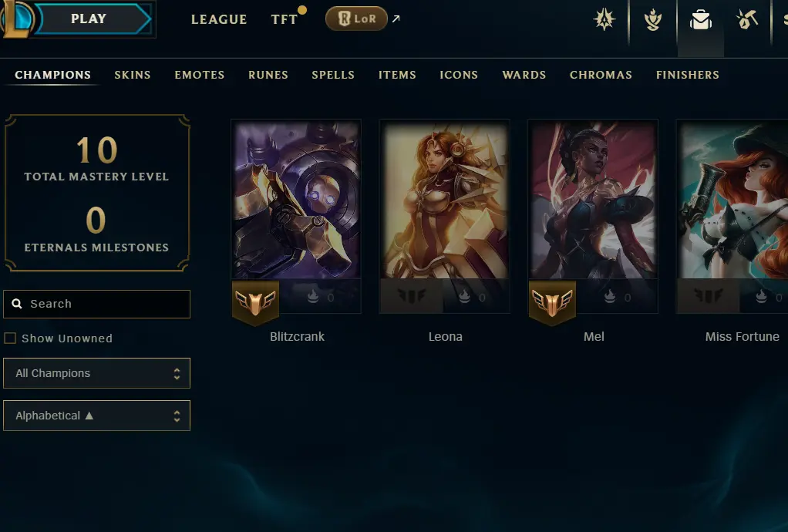Switch to the Chromas tab
This screenshot has width=788, height=532.
coord(601,75)
